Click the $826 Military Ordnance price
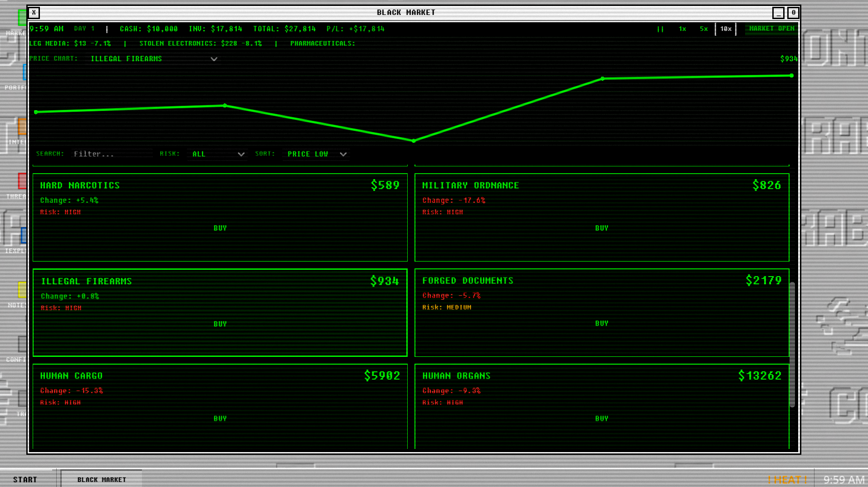Image resolution: width=868 pixels, height=487 pixels. click(766, 185)
